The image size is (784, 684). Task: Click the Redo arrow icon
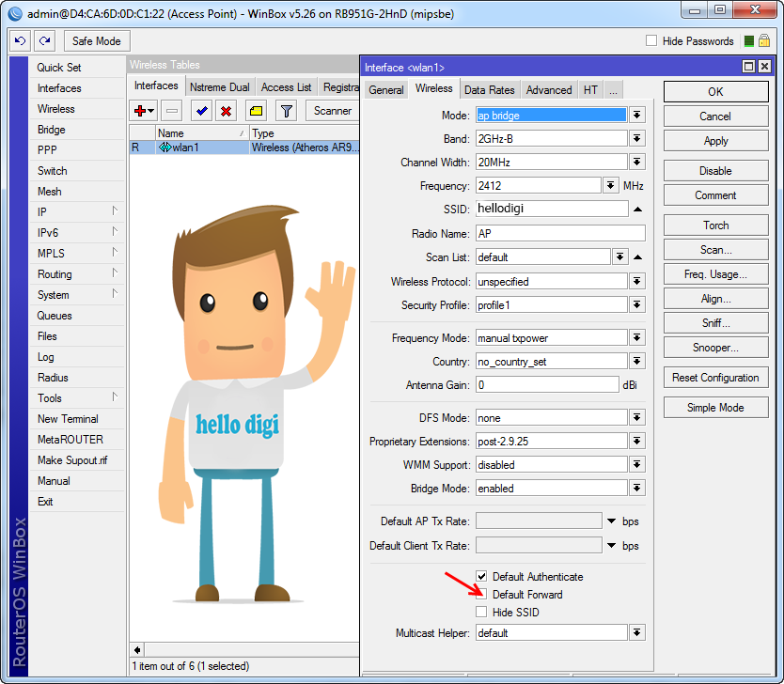44,41
